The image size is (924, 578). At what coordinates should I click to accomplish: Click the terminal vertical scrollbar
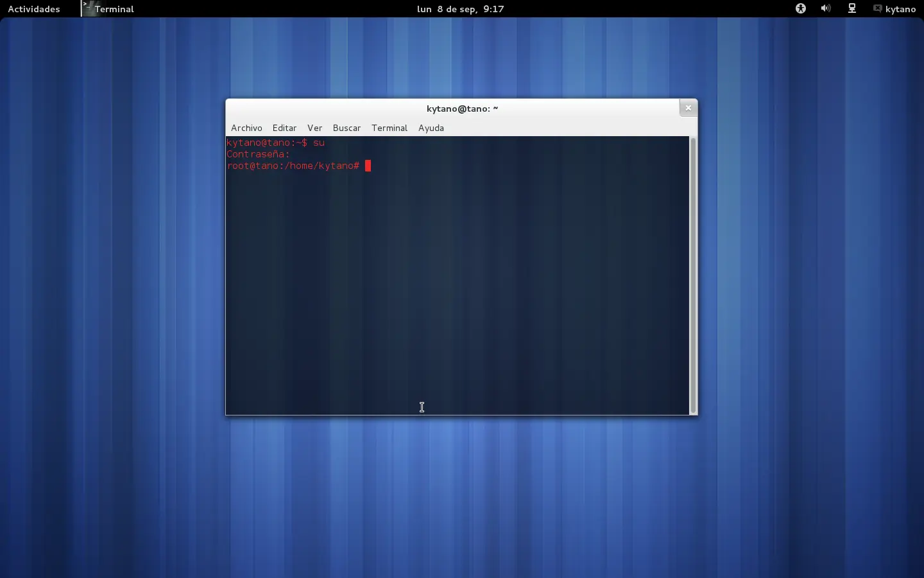693,275
